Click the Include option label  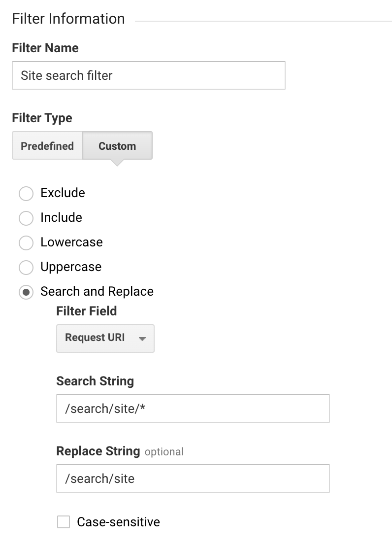pos(62,217)
